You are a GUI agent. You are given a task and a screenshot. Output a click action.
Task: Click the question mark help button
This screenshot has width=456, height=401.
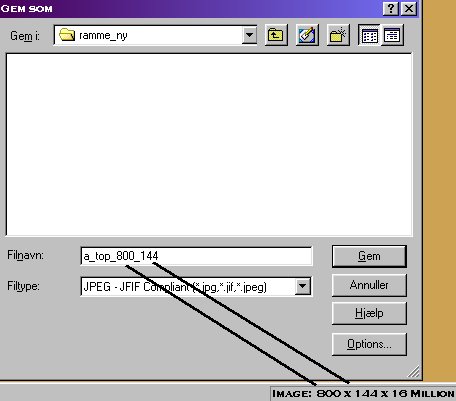coord(391,8)
